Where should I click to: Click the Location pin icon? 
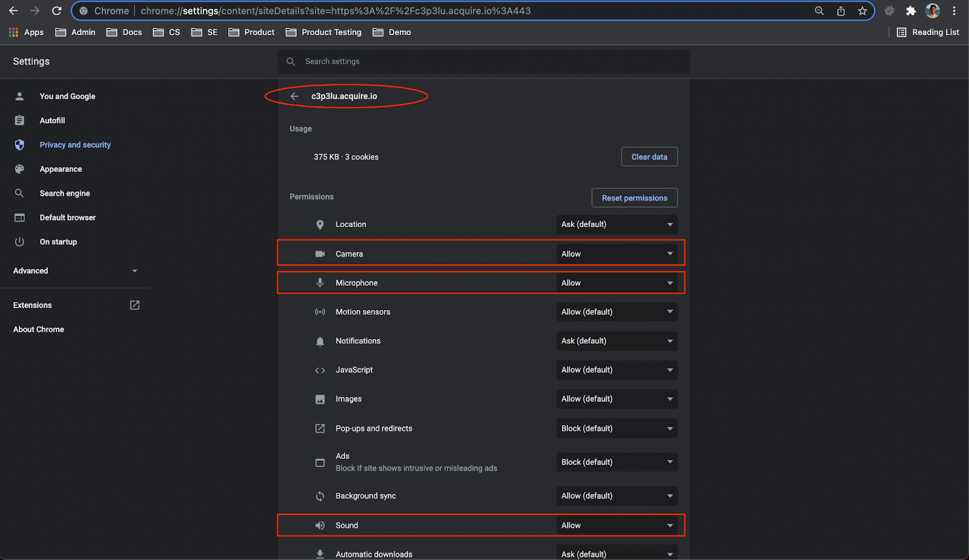coord(320,225)
